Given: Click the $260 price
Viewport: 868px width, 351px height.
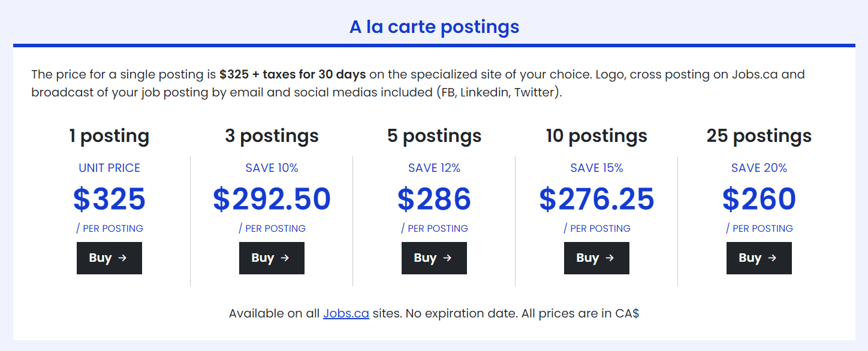Looking at the screenshot, I should 759,199.
